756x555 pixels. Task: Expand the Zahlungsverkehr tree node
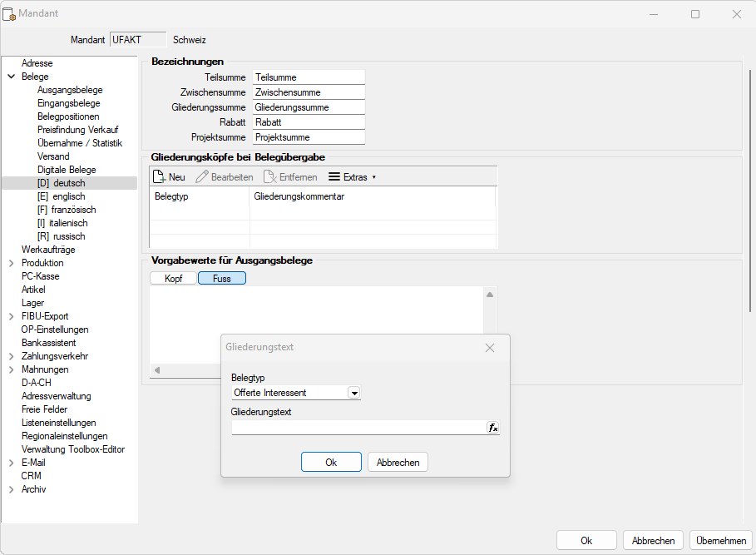[11, 356]
